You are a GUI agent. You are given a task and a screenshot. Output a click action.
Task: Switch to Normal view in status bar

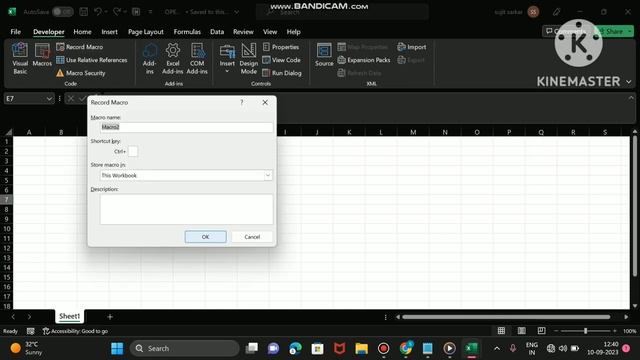[501, 331]
